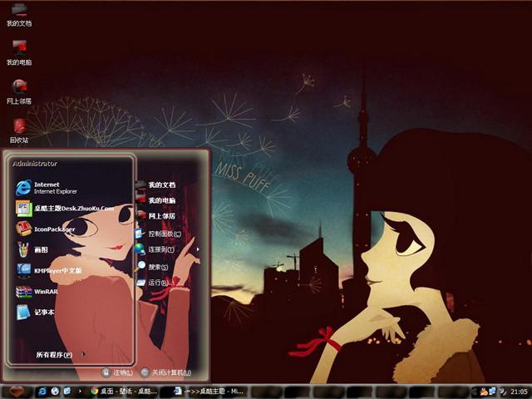Click the lips-shaped Start button
The image size is (532, 399).
[18, 392]
